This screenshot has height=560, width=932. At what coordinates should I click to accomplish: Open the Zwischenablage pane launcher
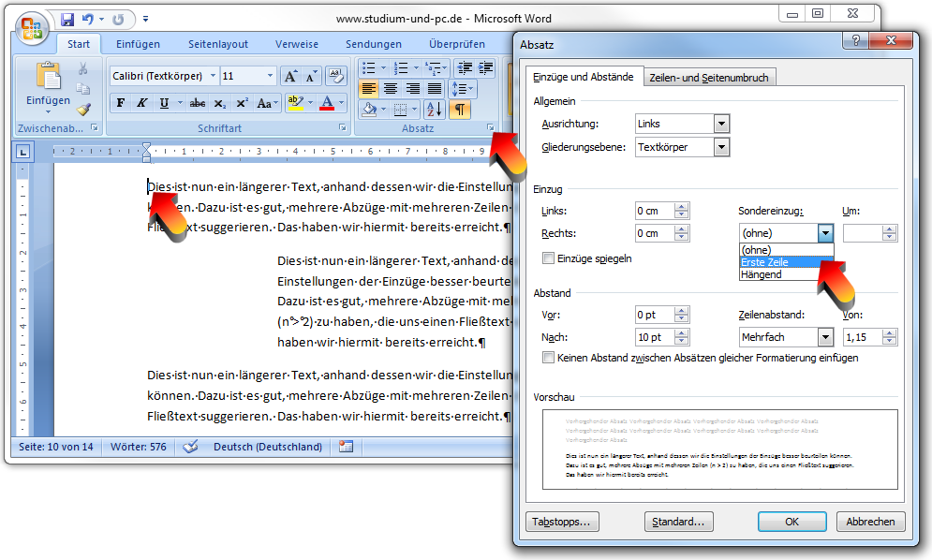coord(95,127)
